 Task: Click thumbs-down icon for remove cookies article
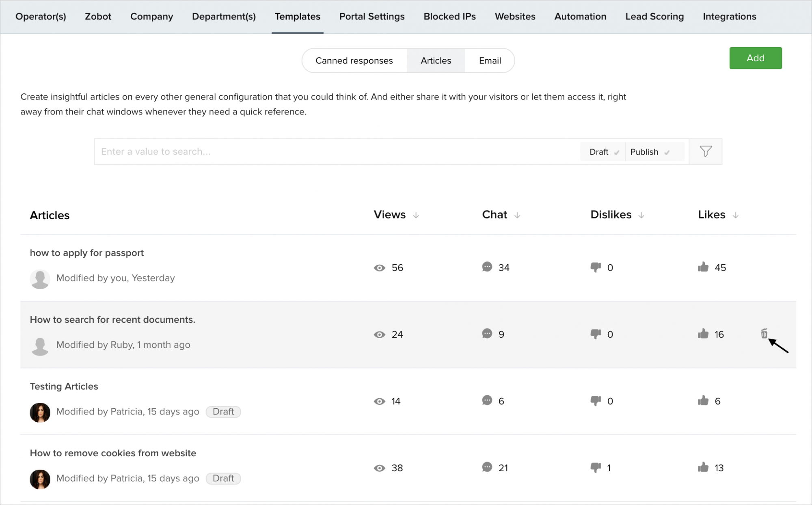point(596,467)
